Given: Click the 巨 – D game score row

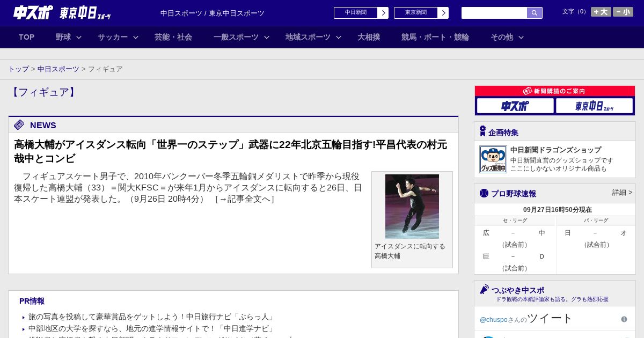Looking at the screenshot, I should pos(514,256).
